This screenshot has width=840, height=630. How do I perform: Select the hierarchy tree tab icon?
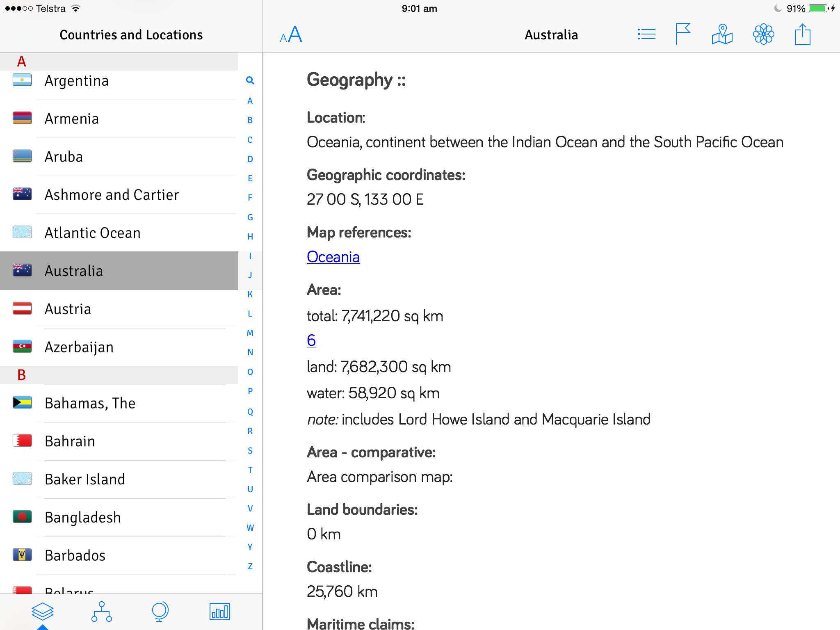pyautogui.click(x=102, y=611)
